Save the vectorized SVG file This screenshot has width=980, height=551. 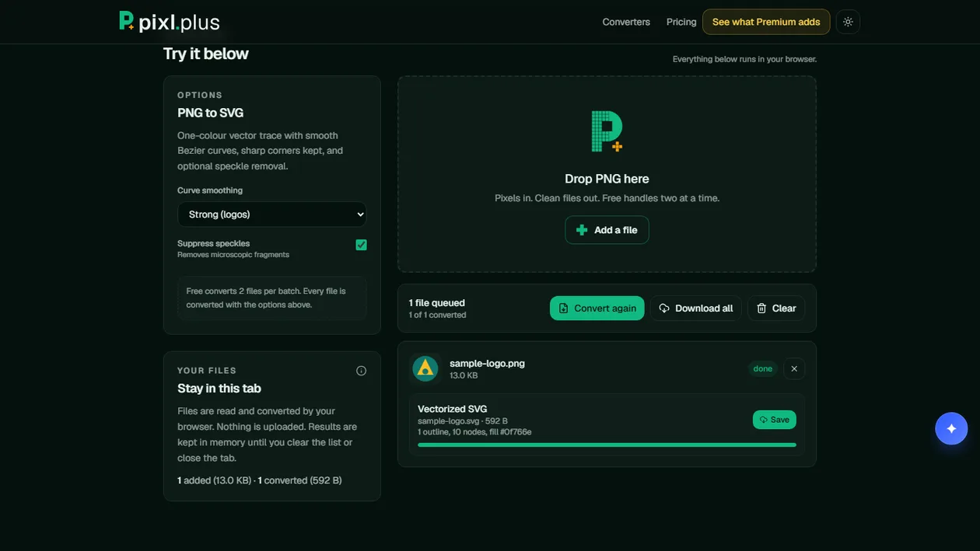pos(775,420)
